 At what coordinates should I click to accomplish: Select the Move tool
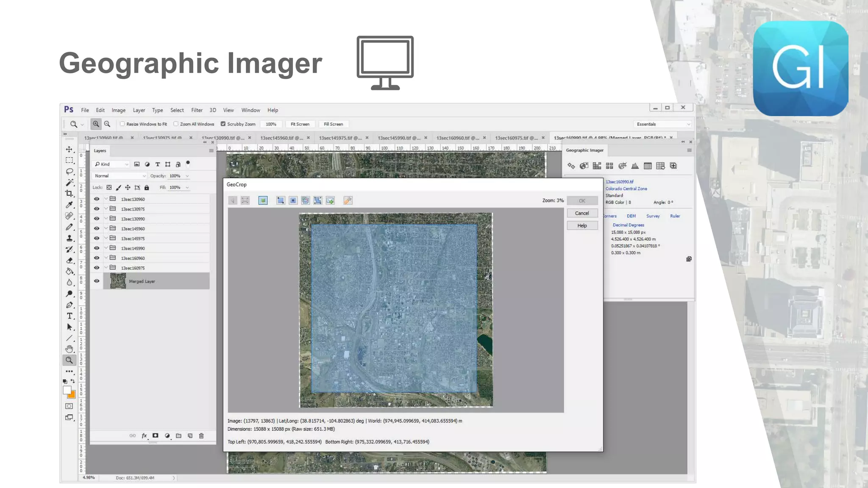(69, 150)
